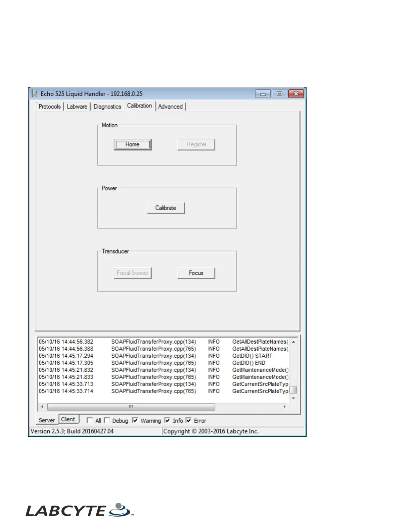Image resolution: width=411 pixels, height=532 pixels.
Task: Click the Version 2.5.3 status text
Action: pyautogui.click(x=72, y=431)
